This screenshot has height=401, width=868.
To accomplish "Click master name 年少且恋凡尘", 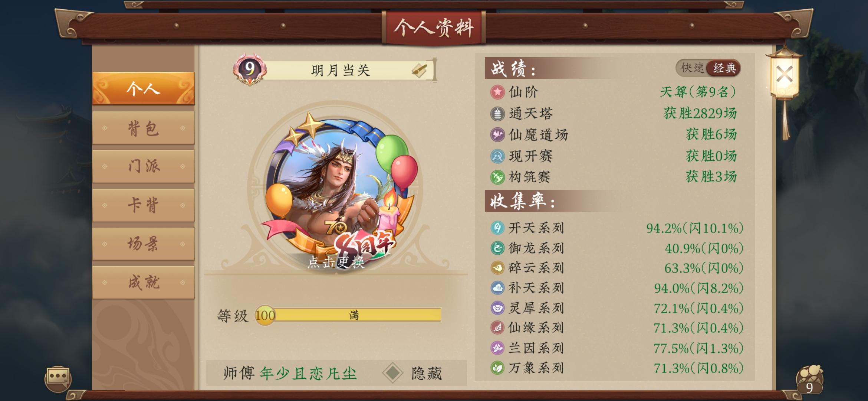I will [x=308, y=373].
